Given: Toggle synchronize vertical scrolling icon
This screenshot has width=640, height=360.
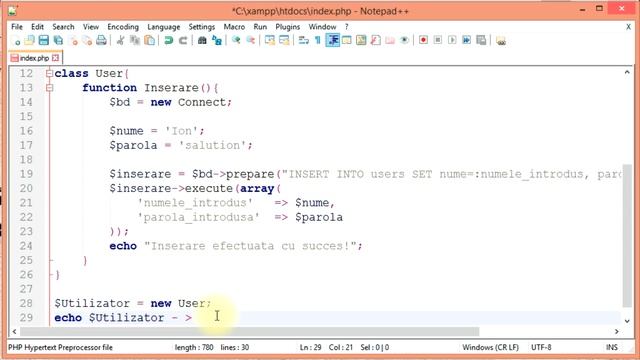Looking at the screenshot, I should 269,40.
